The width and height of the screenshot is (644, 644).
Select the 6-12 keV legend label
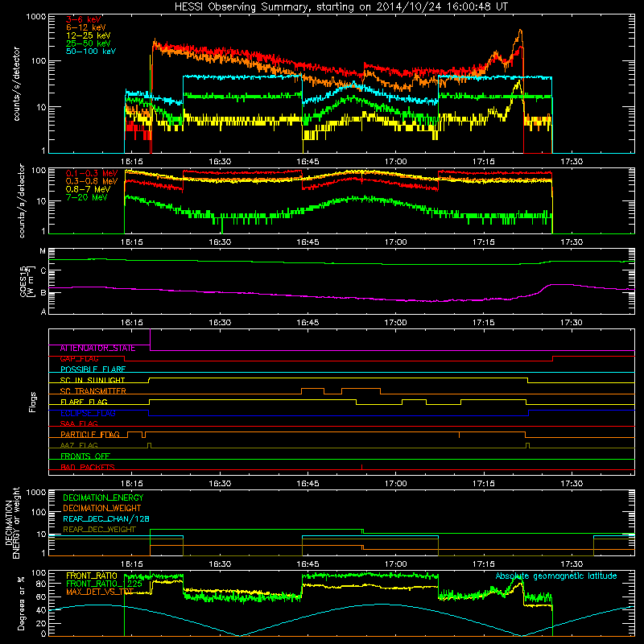coord(86,27)
